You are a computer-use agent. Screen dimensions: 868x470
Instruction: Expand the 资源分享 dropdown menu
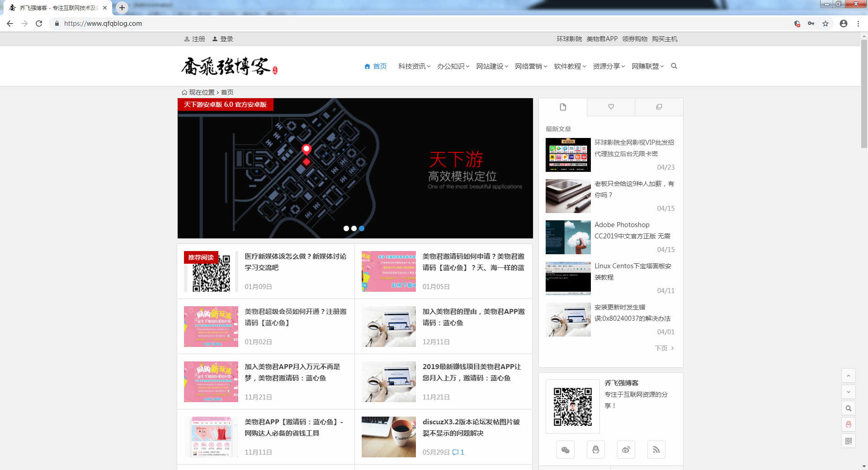(x=609, y=66)
